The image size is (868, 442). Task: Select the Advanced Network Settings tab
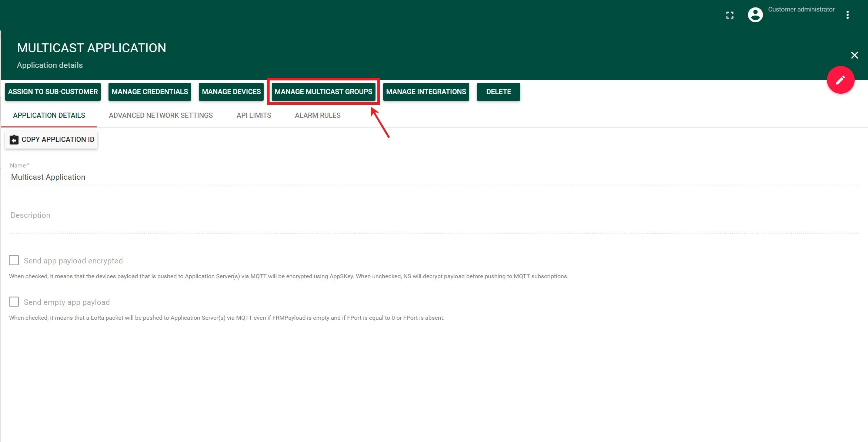pyautogui.click(x=161, y=115)
